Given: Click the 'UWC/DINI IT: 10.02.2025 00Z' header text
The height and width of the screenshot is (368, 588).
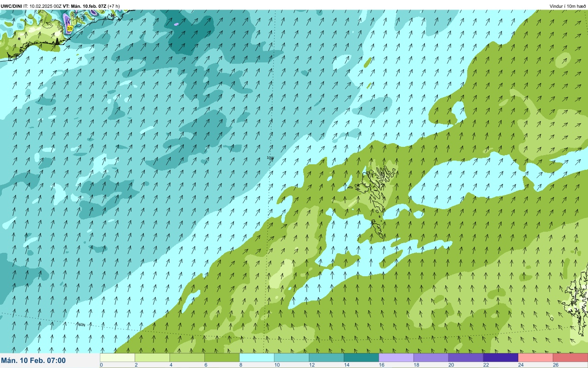Looking at the screenshot, I should point(30,6).
